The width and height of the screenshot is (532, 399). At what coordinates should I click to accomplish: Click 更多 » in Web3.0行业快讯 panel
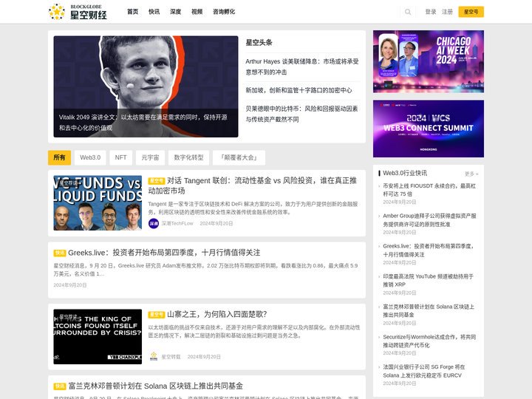click(x=471, y=174)
